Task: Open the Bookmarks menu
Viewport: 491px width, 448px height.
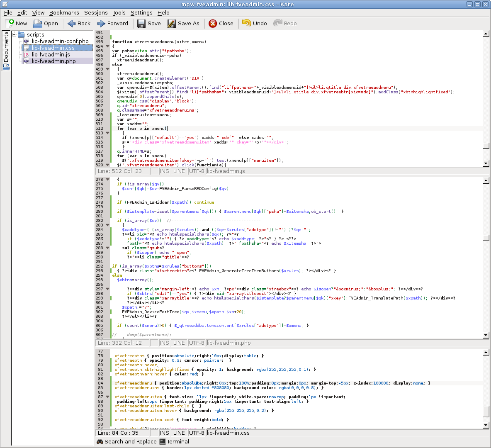Action: (64, 12)
